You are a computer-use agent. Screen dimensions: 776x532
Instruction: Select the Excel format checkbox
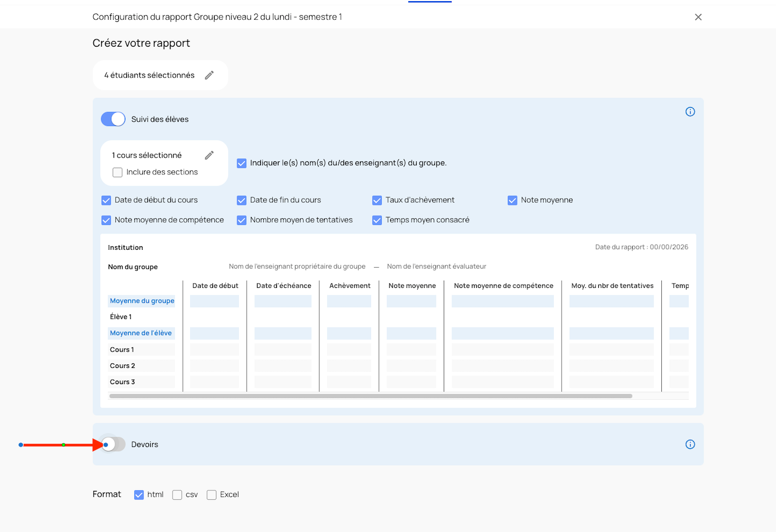[x=211, y=495]
